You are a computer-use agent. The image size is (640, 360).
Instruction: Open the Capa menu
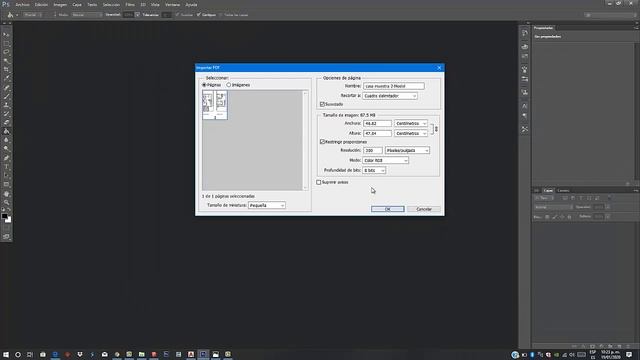click(x=77, y=4)
